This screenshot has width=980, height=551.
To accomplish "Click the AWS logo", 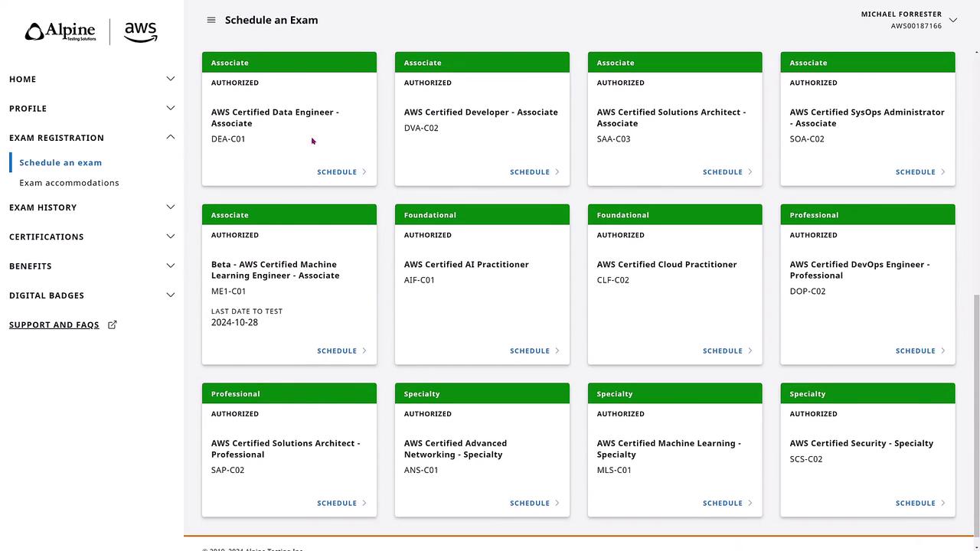I will [x=141, y=31].
